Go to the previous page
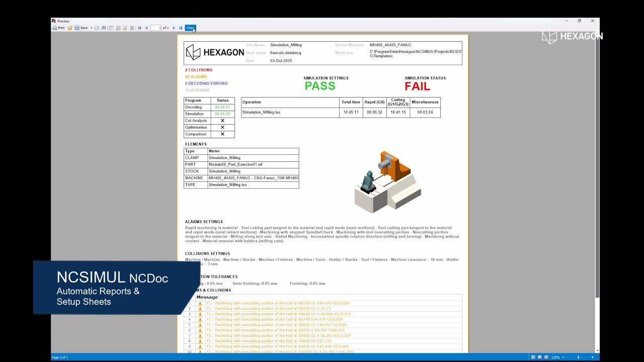This screenshot has height=362, width=644. point(146,28)
